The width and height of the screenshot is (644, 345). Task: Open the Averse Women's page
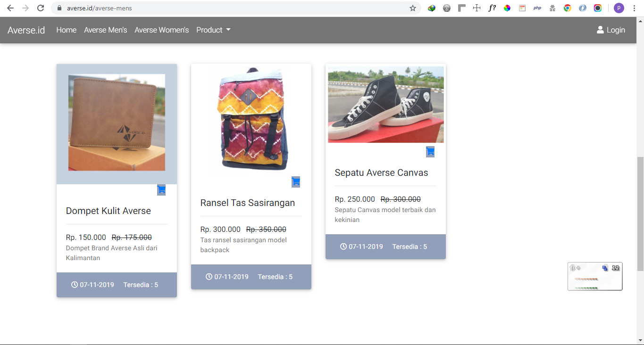(161, 30)
